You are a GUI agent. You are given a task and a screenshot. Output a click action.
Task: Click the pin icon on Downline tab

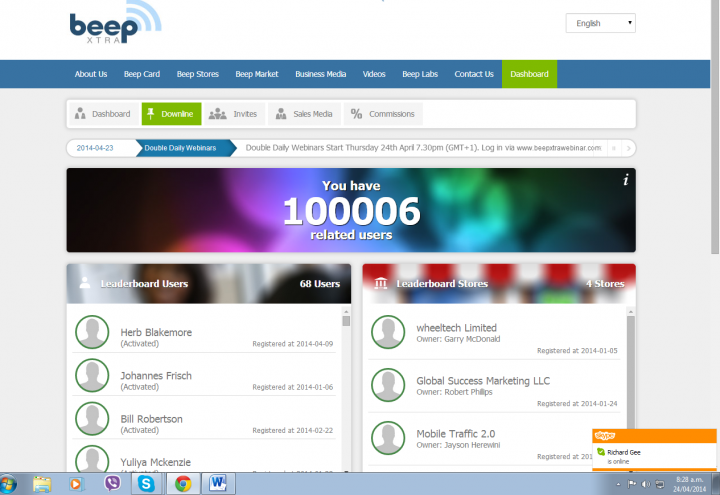click(x=151, y=113)
